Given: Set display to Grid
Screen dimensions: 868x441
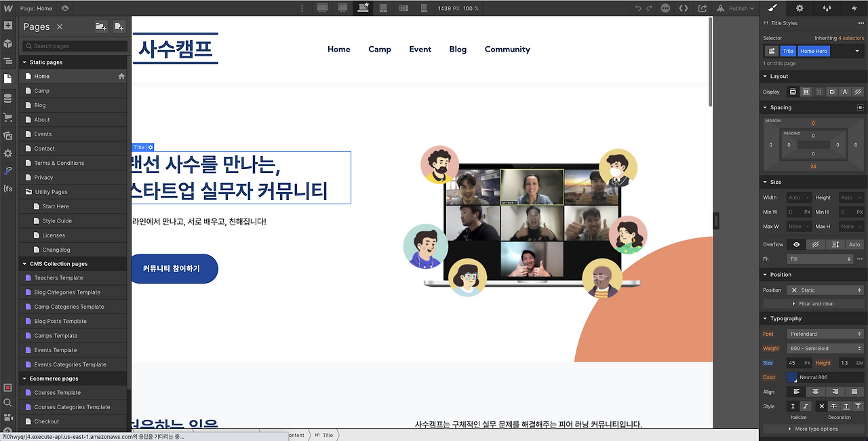Looking at the screenshot, I should 818,92.
